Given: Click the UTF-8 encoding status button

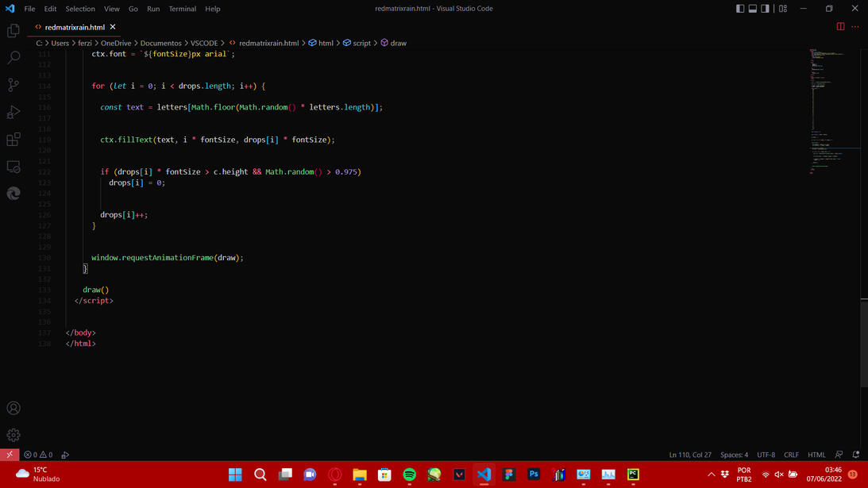Looking at the screenshot, I should click(x=766, y=455).
